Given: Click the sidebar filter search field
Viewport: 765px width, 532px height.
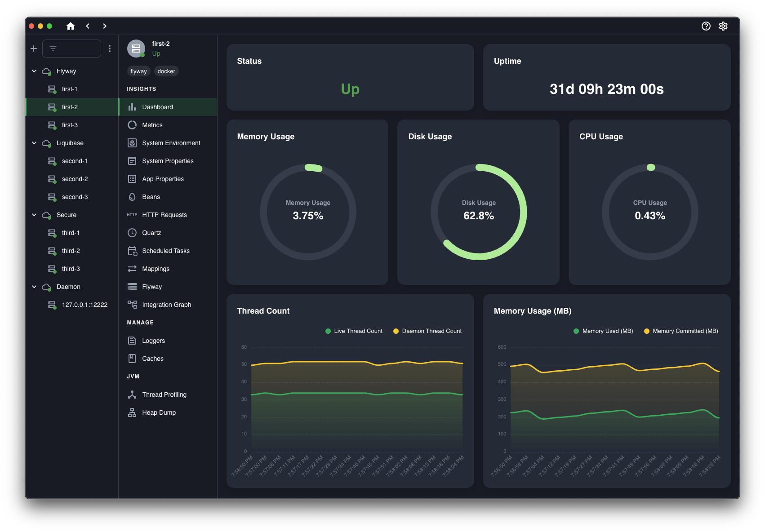Looking at the screenshot, I should 72,49.
